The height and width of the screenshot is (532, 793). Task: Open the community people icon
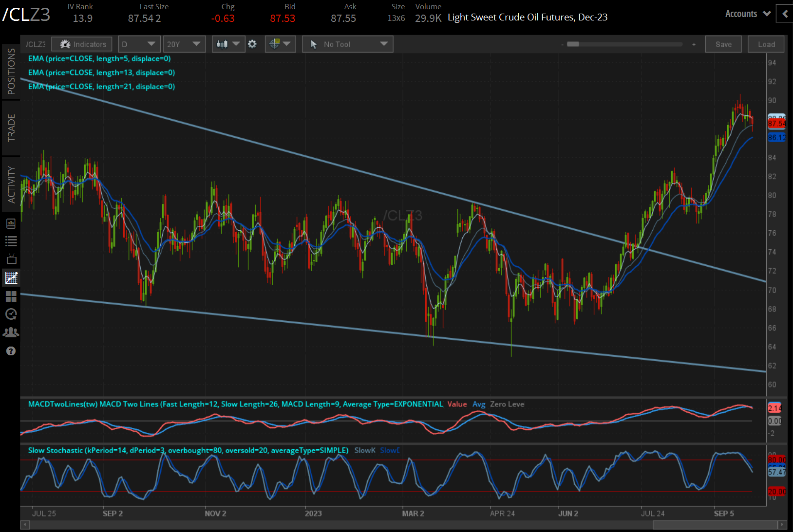11,332
